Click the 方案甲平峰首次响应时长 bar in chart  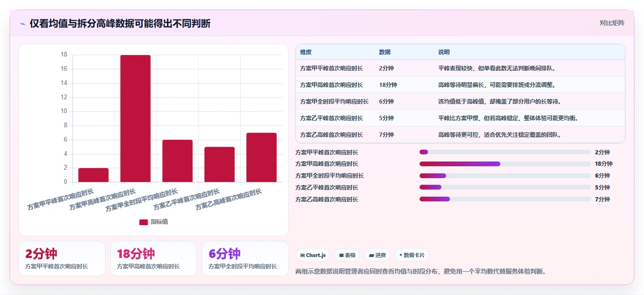[93, 175]
